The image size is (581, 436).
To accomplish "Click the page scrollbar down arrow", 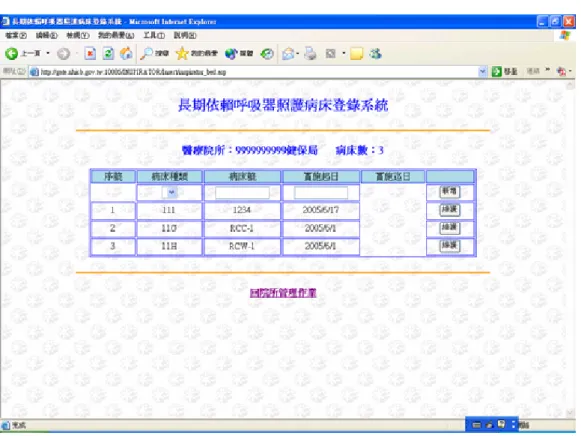I will coord(570,412).
